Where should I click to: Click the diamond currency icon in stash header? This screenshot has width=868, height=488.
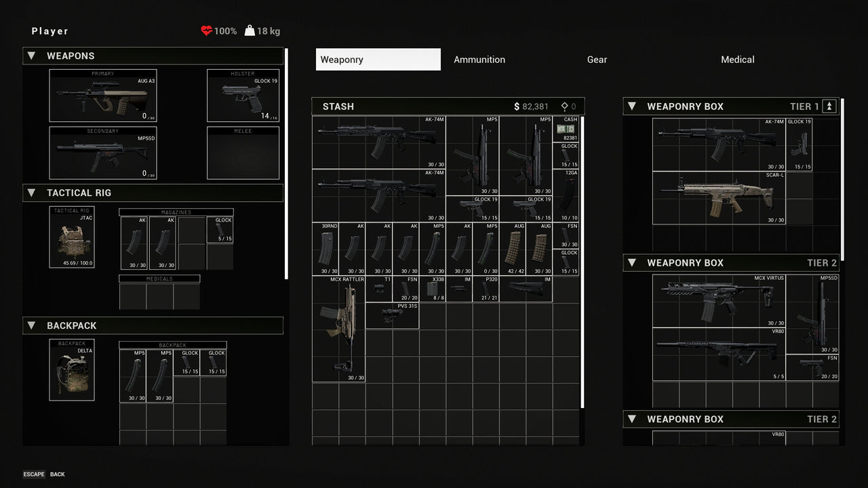[564, 106]
